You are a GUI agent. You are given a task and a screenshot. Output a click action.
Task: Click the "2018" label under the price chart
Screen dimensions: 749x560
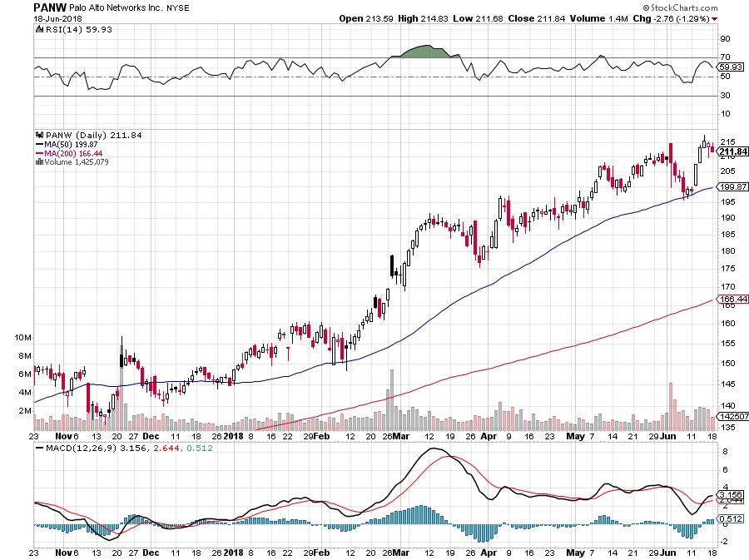[234, 436]
